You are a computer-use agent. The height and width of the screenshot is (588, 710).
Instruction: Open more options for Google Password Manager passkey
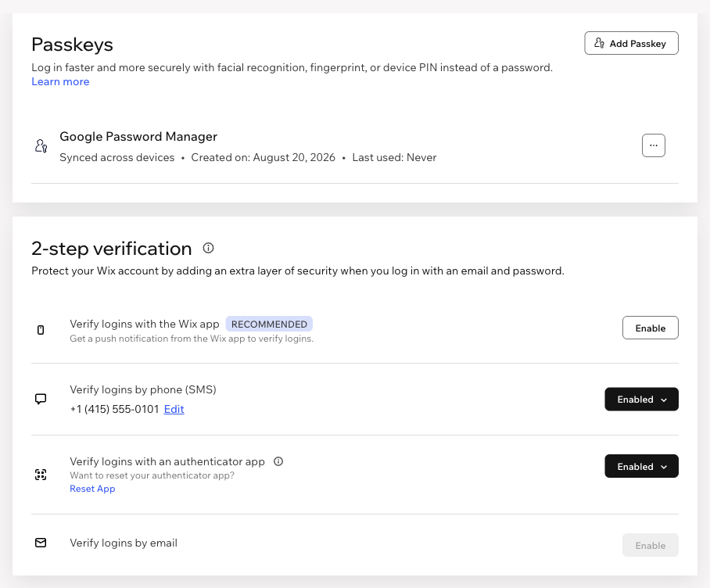point(654,145)
